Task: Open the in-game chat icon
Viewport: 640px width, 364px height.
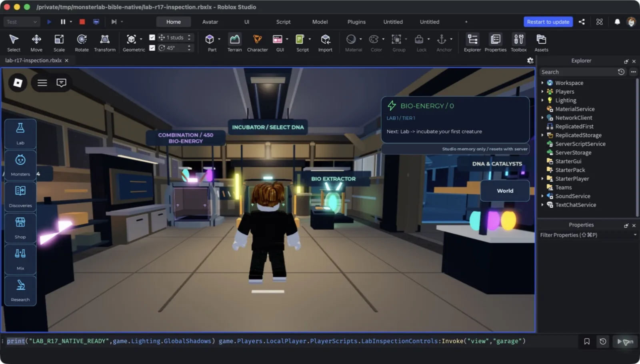Action: [x=61, y=83]
